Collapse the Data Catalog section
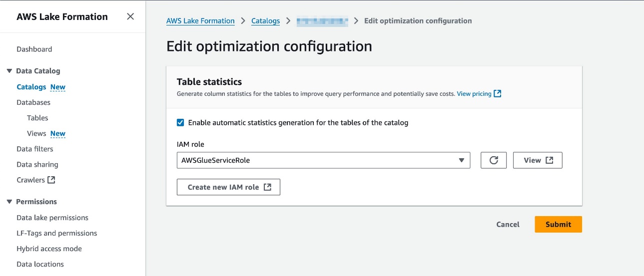 coord(9,71)
